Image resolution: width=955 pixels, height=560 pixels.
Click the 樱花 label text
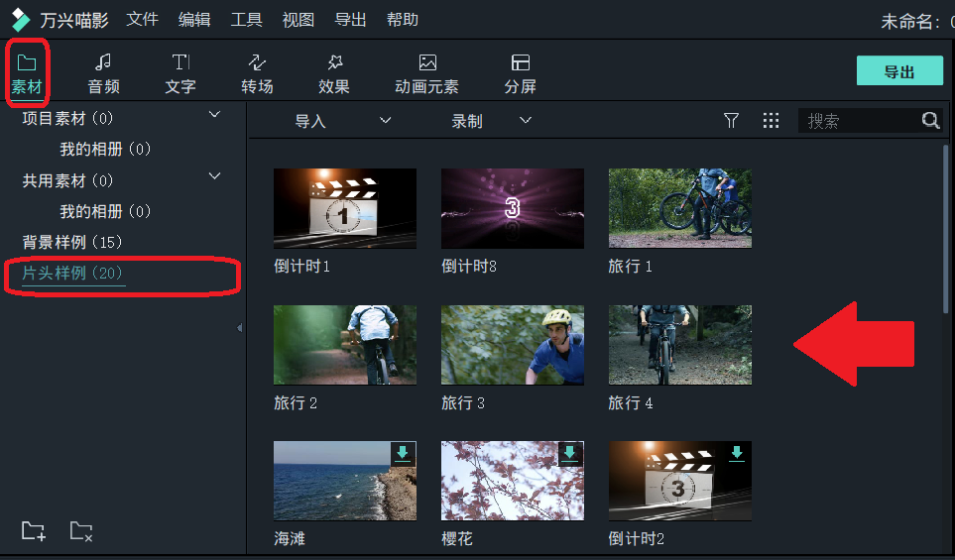[x=457, y=539]
